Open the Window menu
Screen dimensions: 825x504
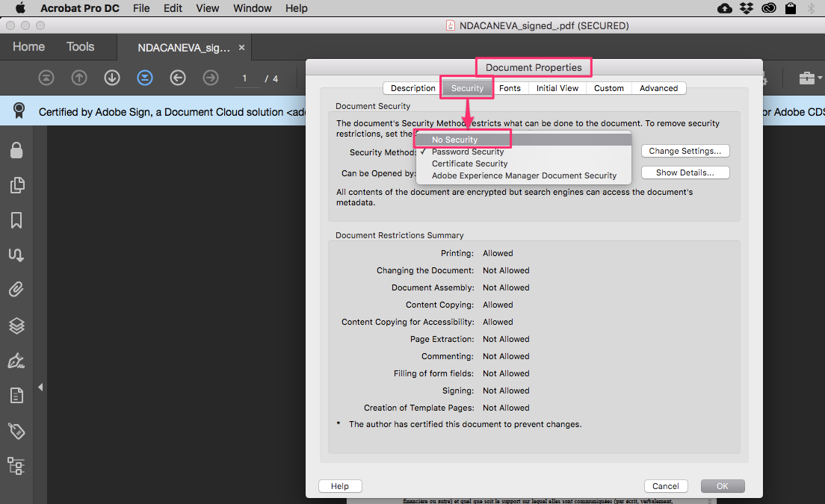coord(252,8)
